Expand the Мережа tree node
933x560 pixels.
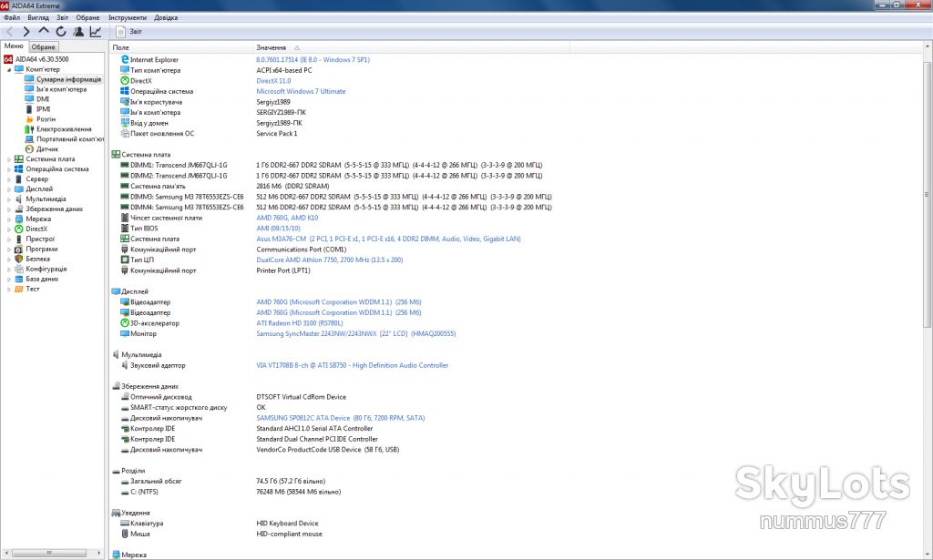click(x=9, y=219)
